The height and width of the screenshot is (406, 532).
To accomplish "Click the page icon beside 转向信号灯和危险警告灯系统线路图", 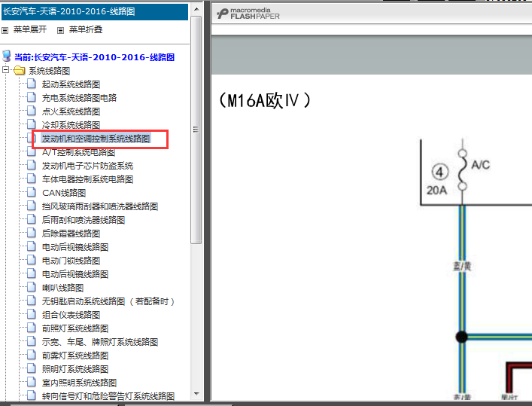I will click(x=31, y=395).
